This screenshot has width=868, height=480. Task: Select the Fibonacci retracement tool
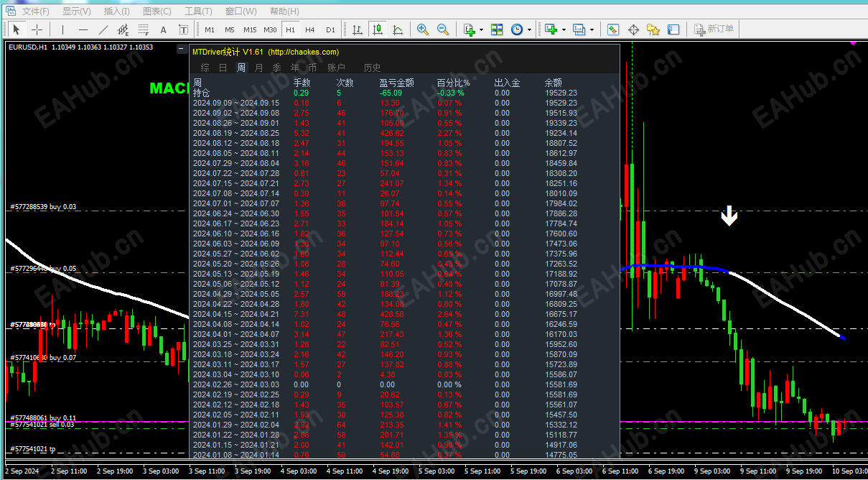(144, 29)
